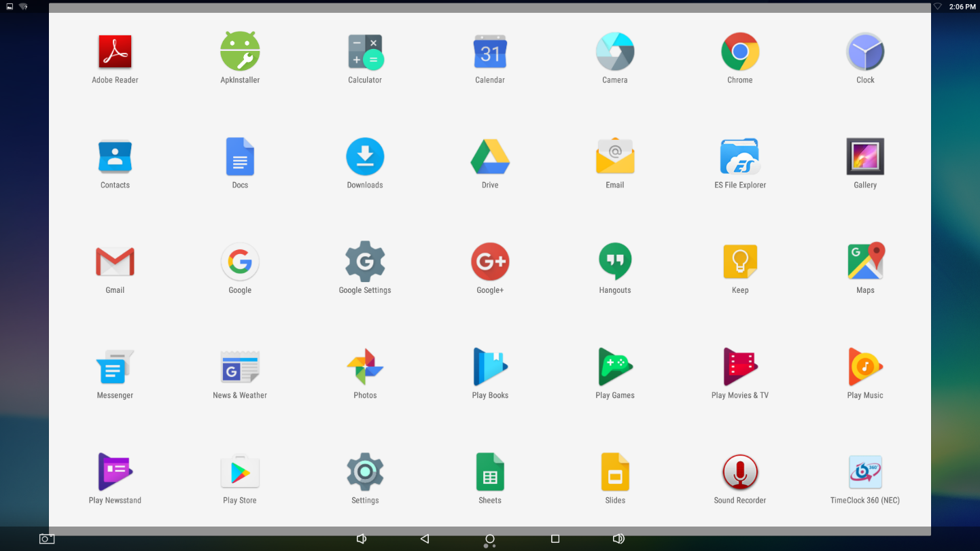The height and width of the screenshot is (551, 980).
Task: Open the Clock app
Action: [x=865, y=52]
